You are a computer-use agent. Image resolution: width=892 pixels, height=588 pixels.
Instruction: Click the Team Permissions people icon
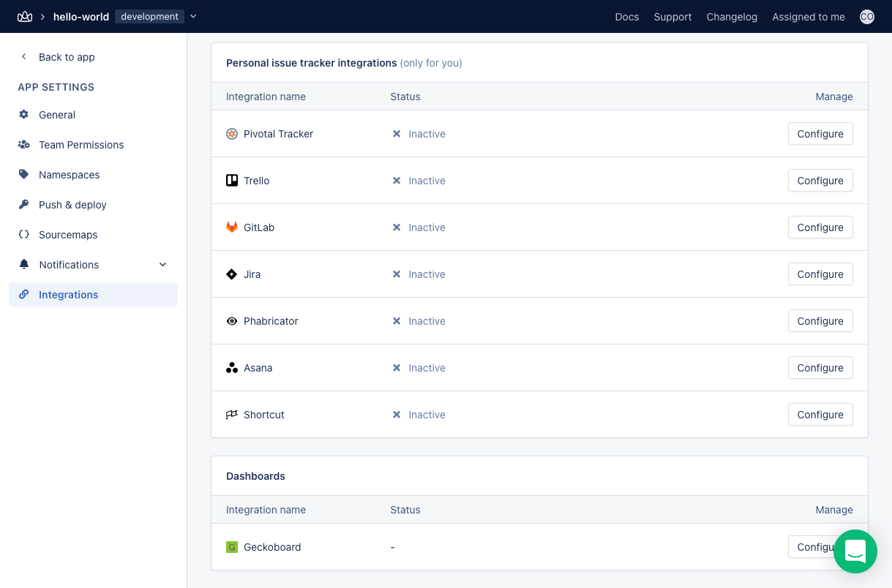tap(24, 145)
